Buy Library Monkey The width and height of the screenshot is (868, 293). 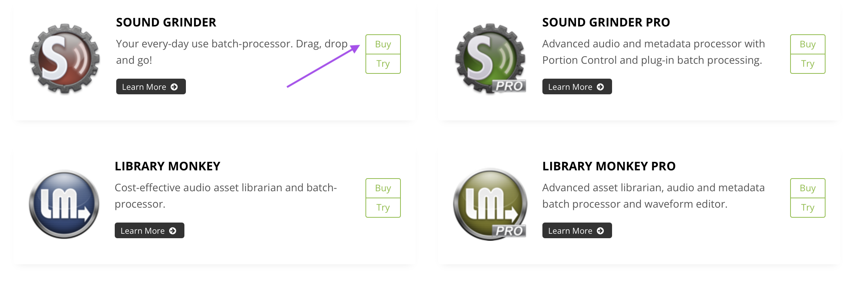tap(383, 188)
